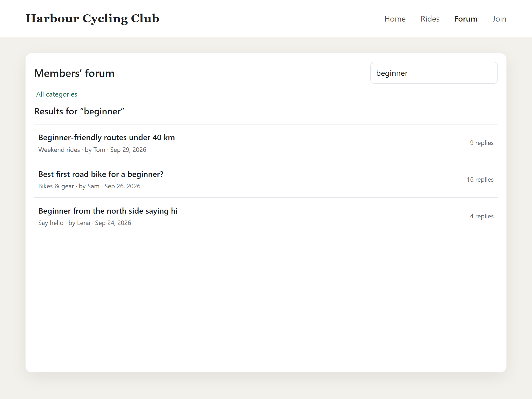Click 'Bikes & gear · by Sam · Sep 26, 2026' line
This screenshot has height=399, width=532.
coord(89,186)
